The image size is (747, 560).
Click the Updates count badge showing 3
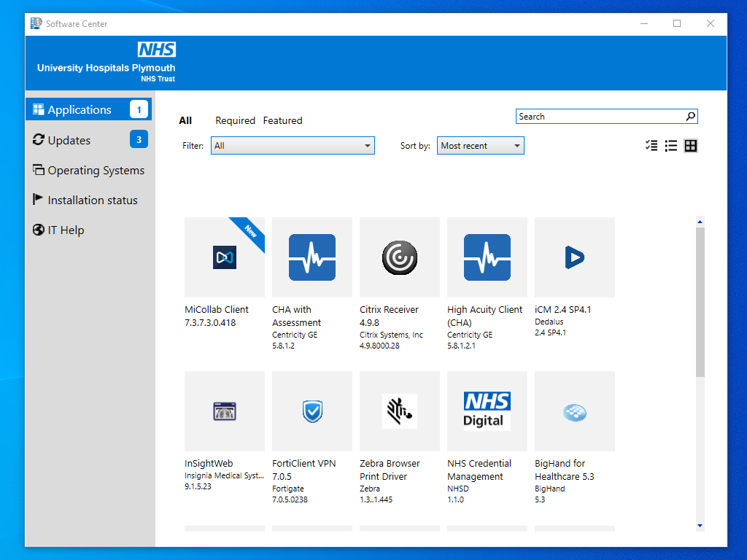(139, 139)
